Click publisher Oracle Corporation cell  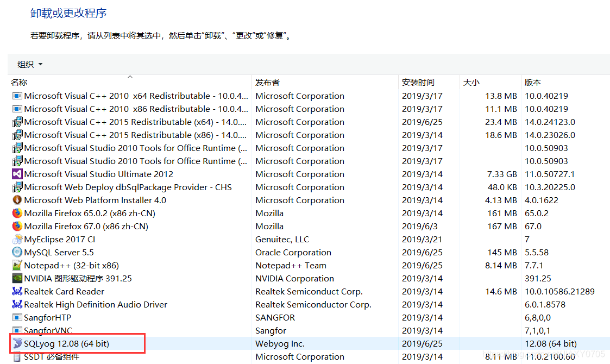click(293, 252)
